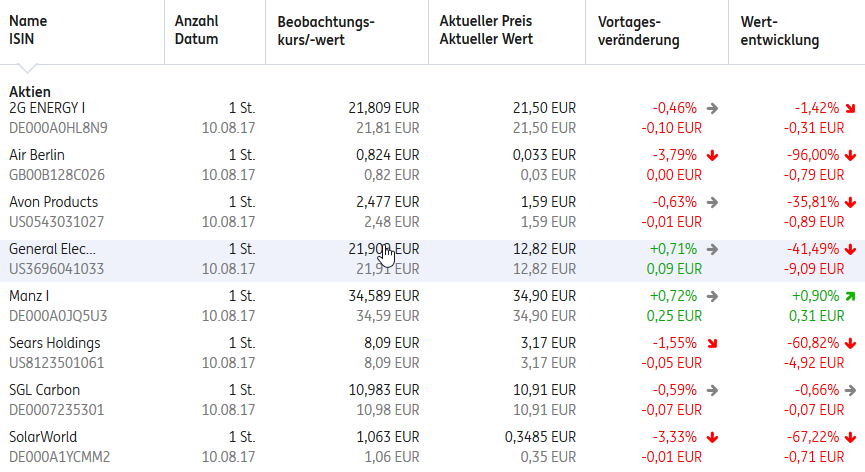This screenshot has width=865, height=472.
Task: Click the 2G ENERGY I gray sideways arrow
Action: click(x=713, y=108)
